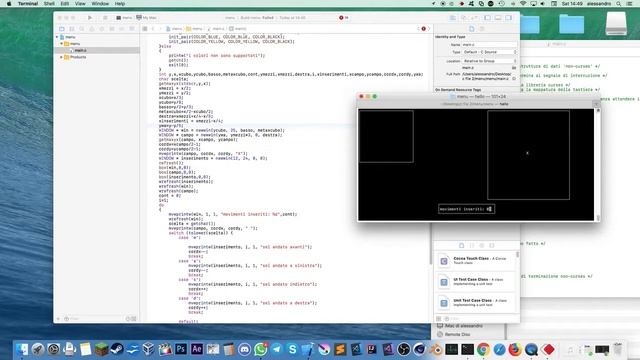Click Spotlight search icon in menu bar
This screenshot has width=640, height=360.
(x=619, y=3)
